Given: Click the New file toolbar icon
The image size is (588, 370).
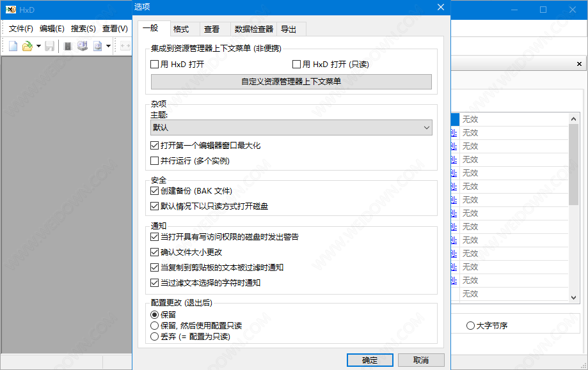Looking at the screenshot, I should pos(13,46).
